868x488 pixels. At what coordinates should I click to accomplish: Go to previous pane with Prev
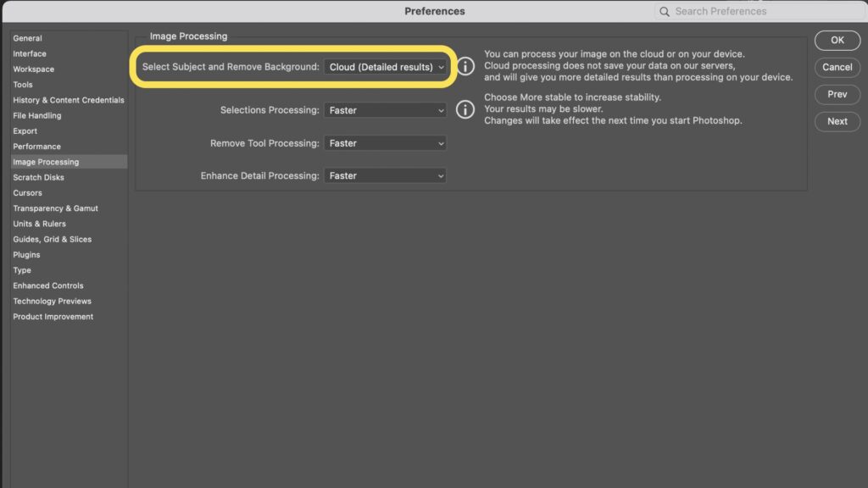[x=837, y=95]
